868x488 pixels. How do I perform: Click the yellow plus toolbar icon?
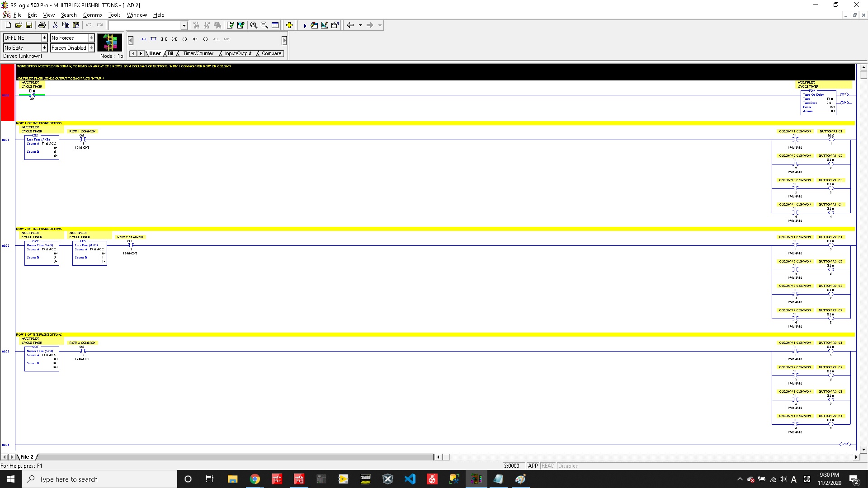coord(289,25)
